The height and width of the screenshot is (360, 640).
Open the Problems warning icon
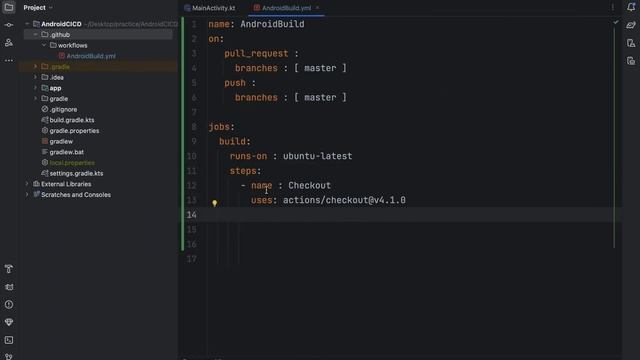coord(9,304)
